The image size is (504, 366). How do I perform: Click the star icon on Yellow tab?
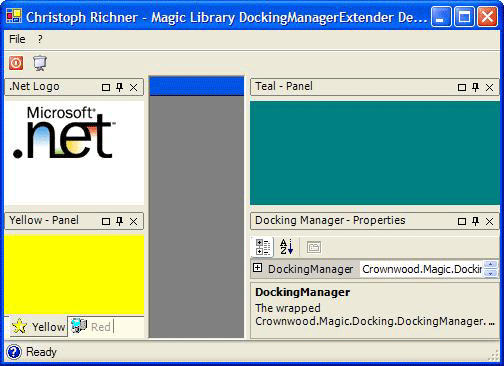coord(19,326)
